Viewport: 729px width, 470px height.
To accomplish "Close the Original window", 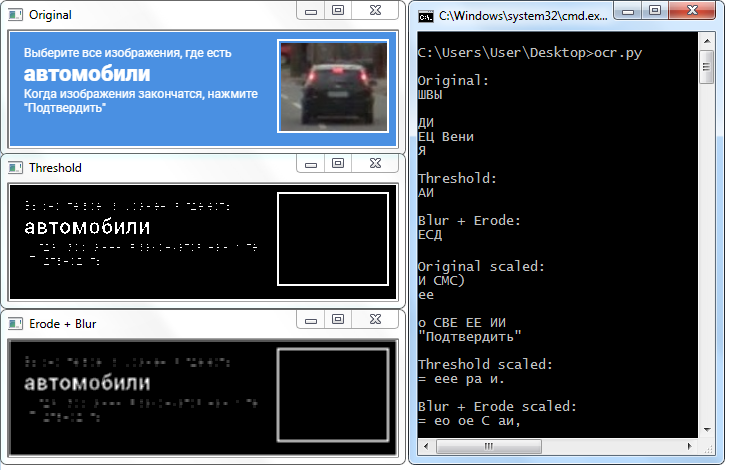I will click(375, 11).
